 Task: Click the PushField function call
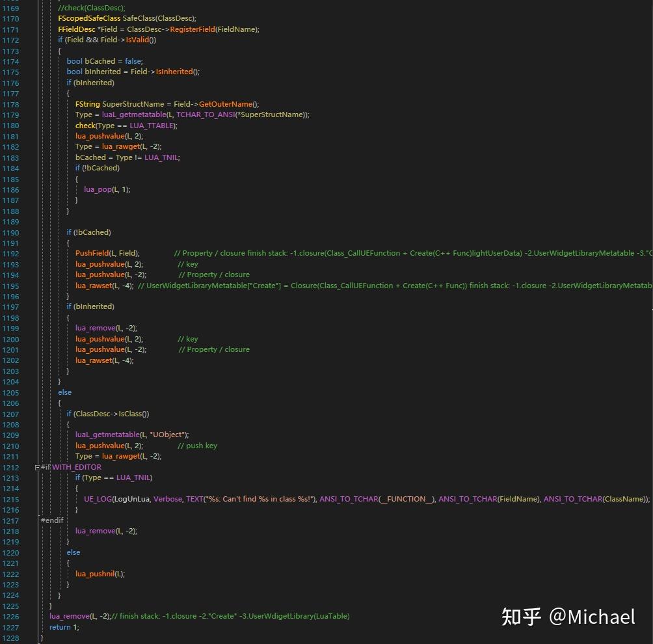(x=92, y=253)
